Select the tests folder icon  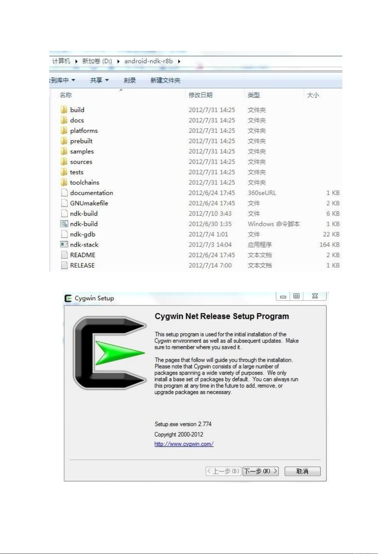64,172
